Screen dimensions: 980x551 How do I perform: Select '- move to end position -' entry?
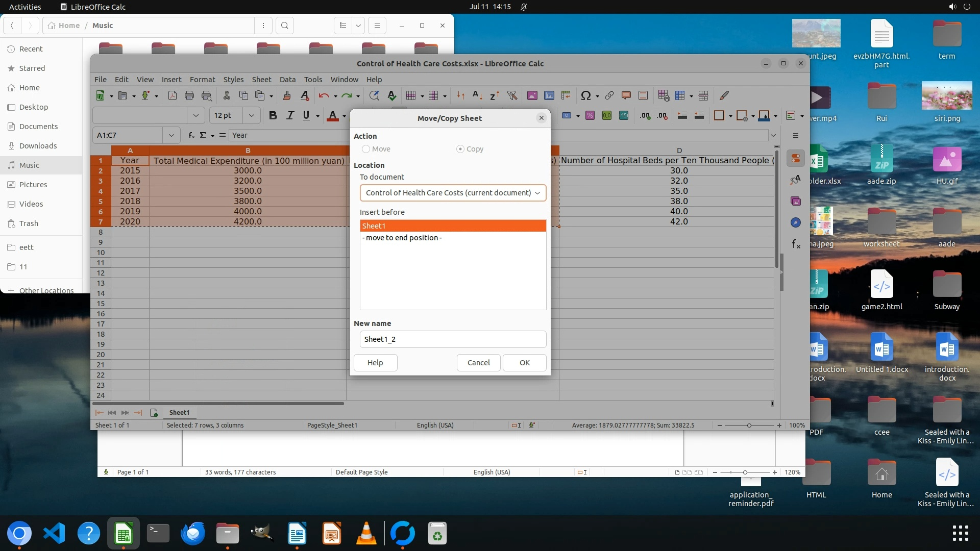point(402,238)
